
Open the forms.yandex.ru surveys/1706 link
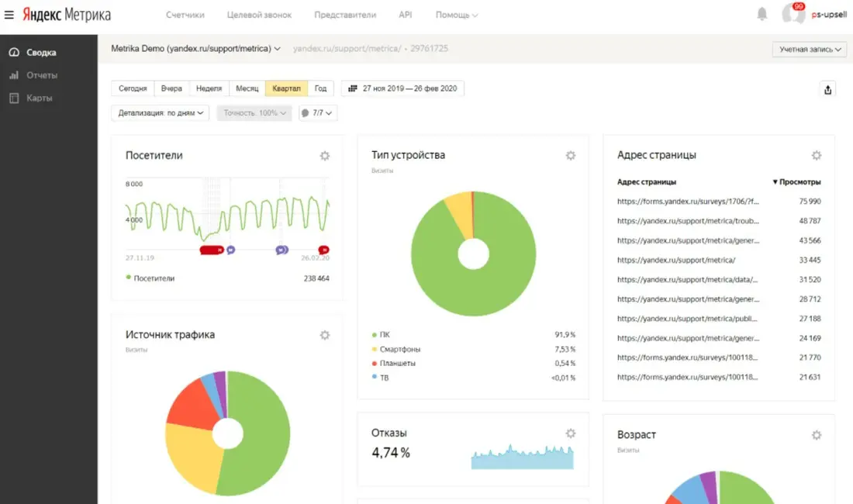pos(688,201)
